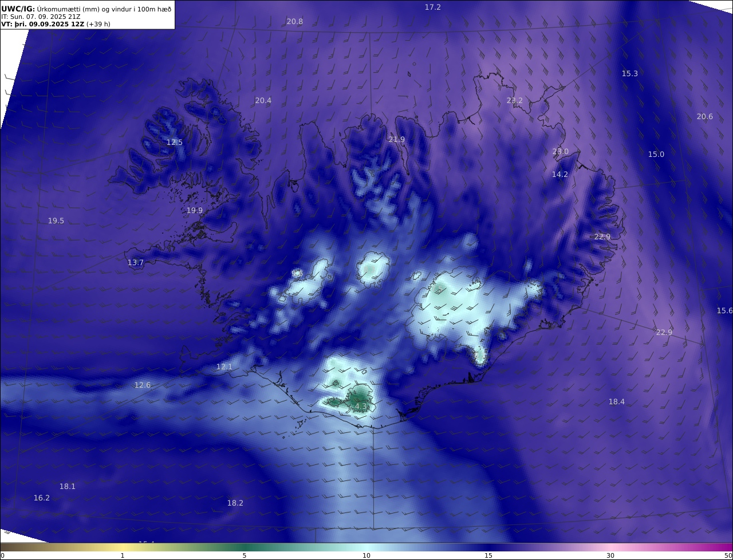
Task: Select the 14.2 value label
Action: coord(560,174)
